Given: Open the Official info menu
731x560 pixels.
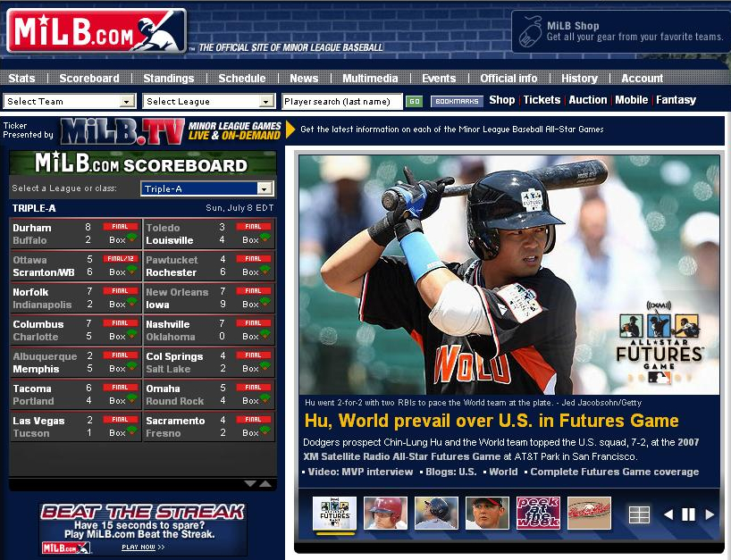Looking at the screenshot, I should click(x=508, y=79).
